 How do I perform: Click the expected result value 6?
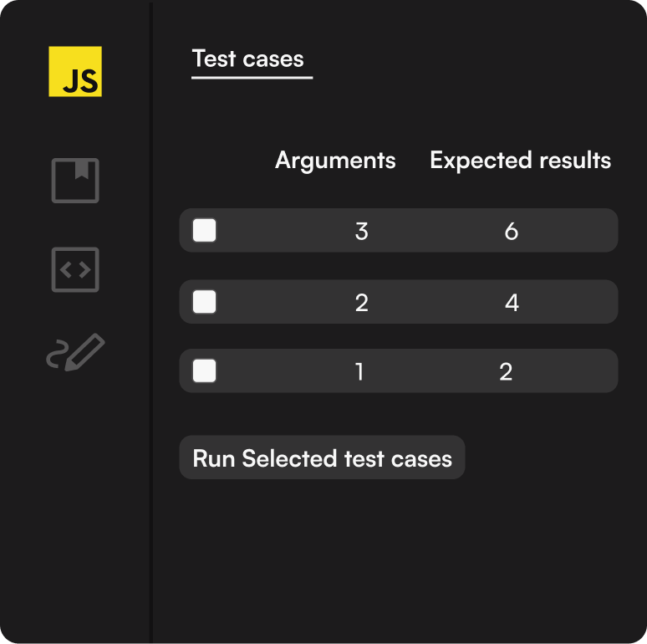coord(512,232)
